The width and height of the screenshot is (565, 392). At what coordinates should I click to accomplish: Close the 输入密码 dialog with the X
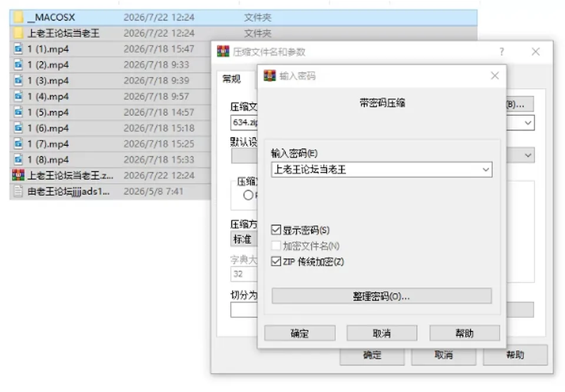(495, 76)
